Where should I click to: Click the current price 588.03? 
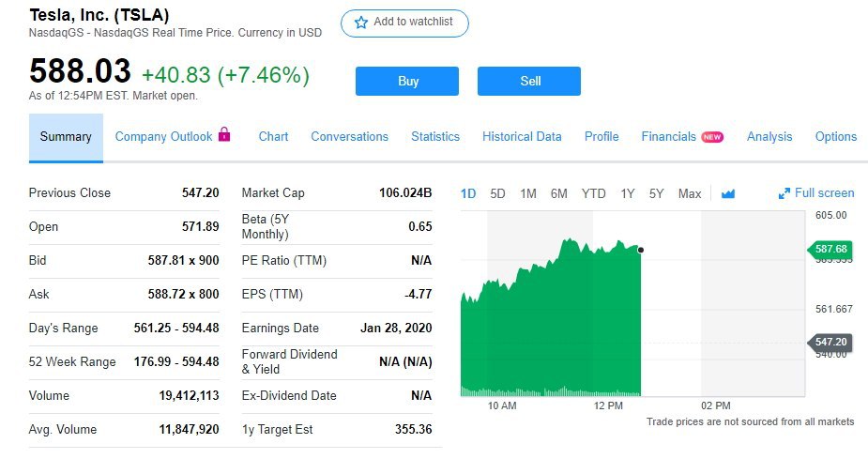[x=80, y=71]
